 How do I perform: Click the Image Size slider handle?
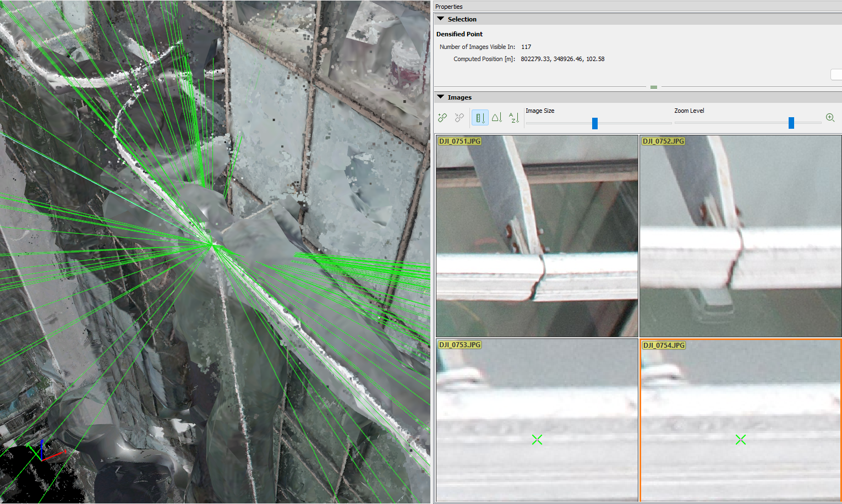[x=594, y=123]
